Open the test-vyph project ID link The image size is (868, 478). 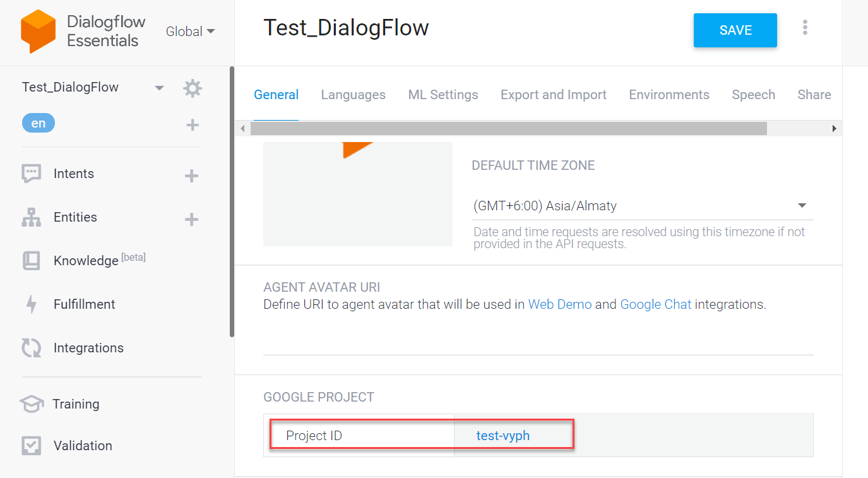click(x=502, y=436)
